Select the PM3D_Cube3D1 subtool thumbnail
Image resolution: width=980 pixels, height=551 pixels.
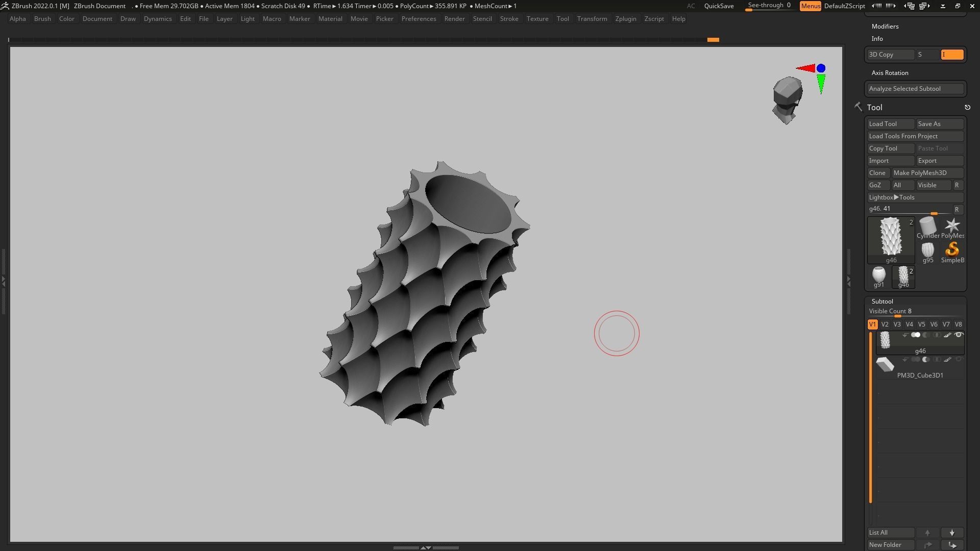click(x=885, y=365)
